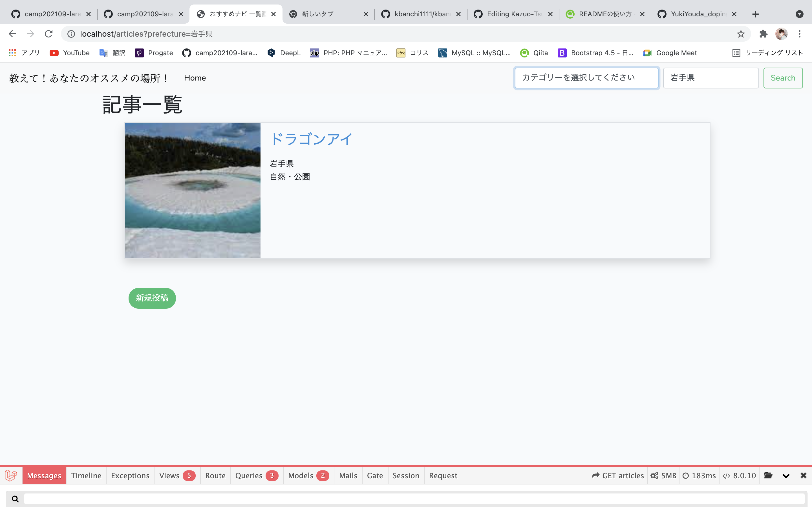
Task: Open the カテゴリー selection dropdown
Action: (586, 78)
